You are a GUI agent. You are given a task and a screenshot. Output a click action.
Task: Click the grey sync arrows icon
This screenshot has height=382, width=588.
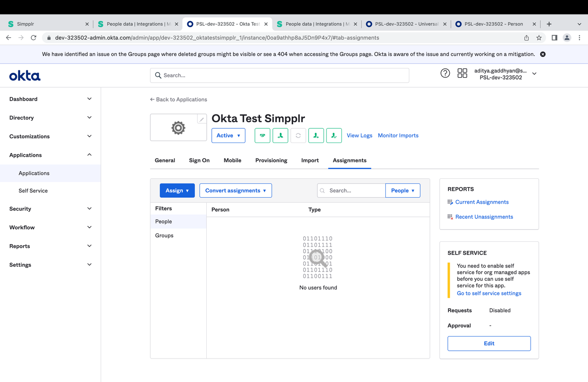(298, 136)
